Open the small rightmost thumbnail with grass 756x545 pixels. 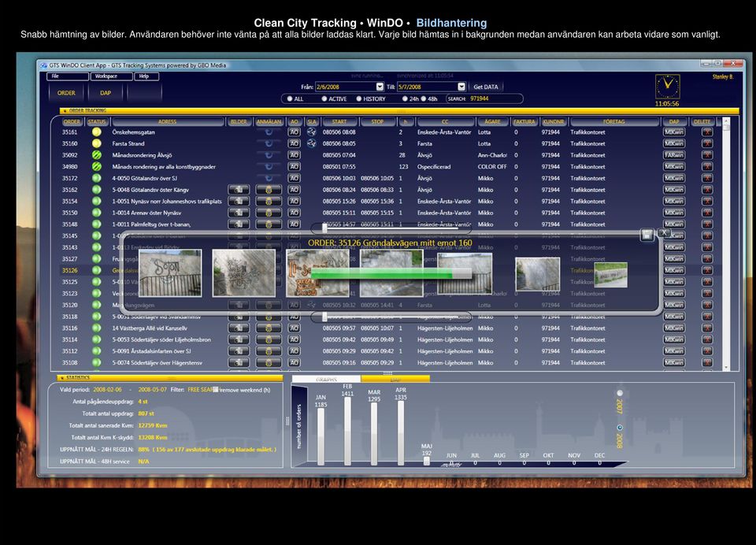611,274
